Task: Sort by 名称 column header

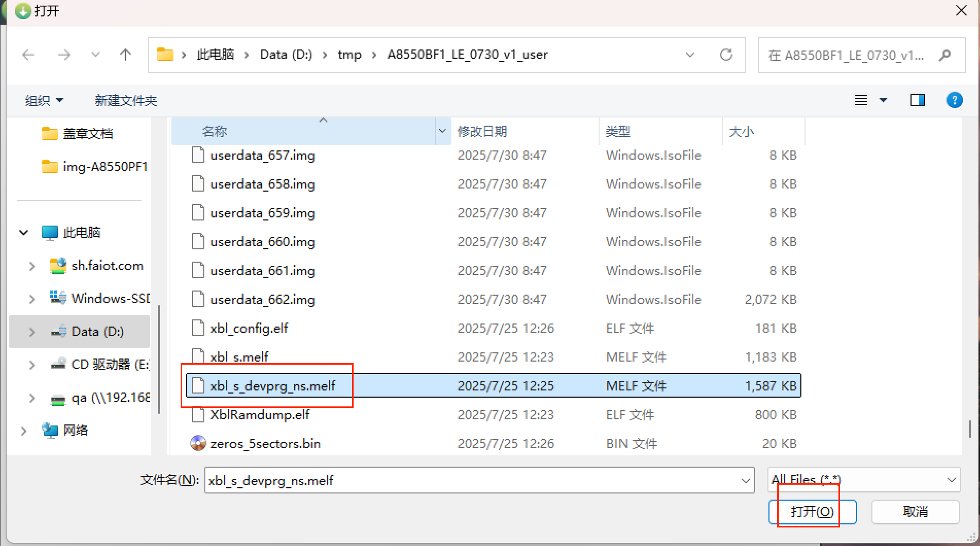Action: (x=303, y=131)
